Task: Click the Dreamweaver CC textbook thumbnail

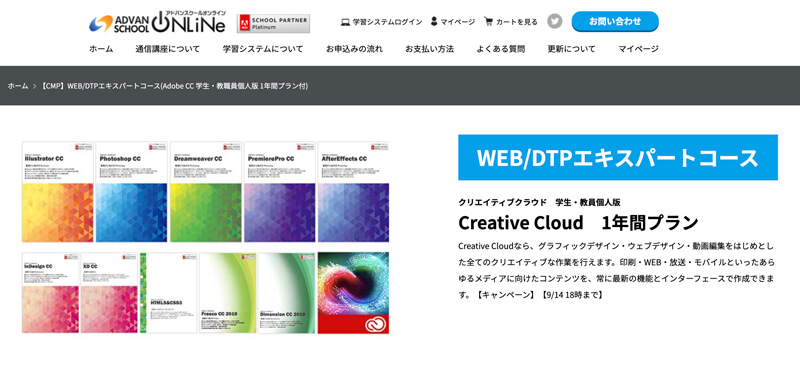Action: point(206,192)
